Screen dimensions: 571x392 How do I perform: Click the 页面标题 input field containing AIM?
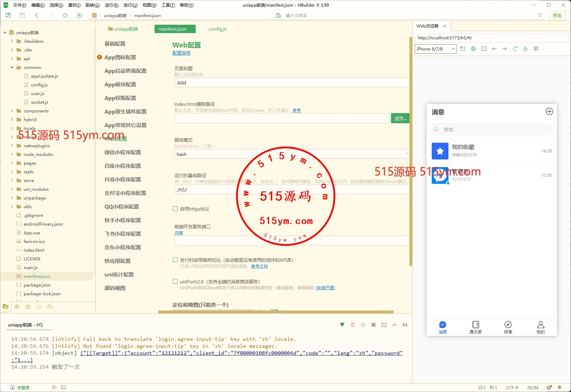point(291,83)
